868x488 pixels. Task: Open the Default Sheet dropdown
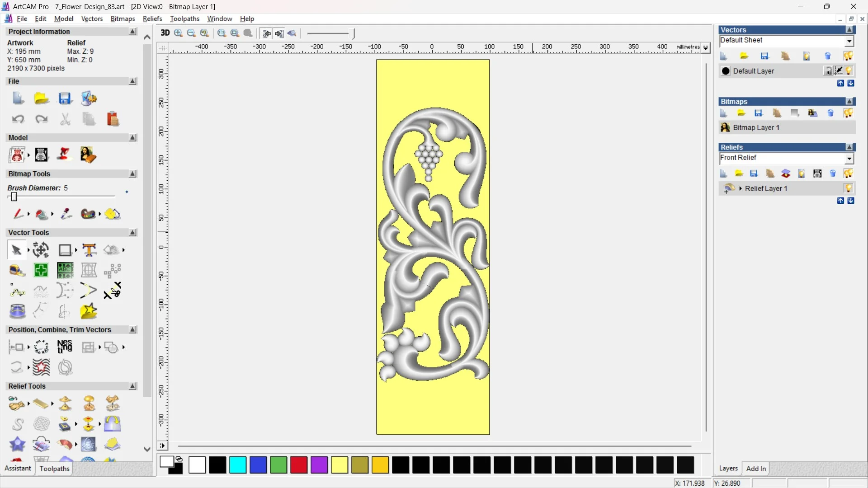tap(849, 40)
